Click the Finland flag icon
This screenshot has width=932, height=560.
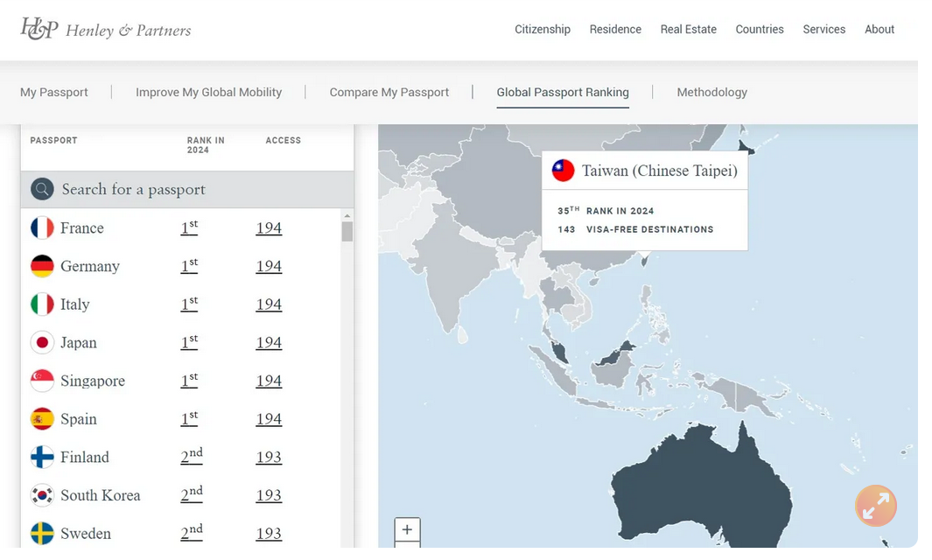click(42, 457)
